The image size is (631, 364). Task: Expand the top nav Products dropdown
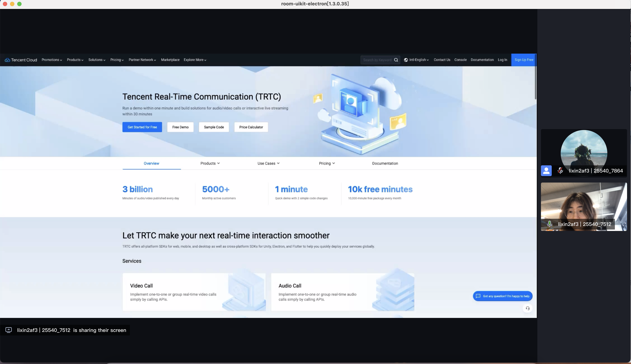[75, 60]
